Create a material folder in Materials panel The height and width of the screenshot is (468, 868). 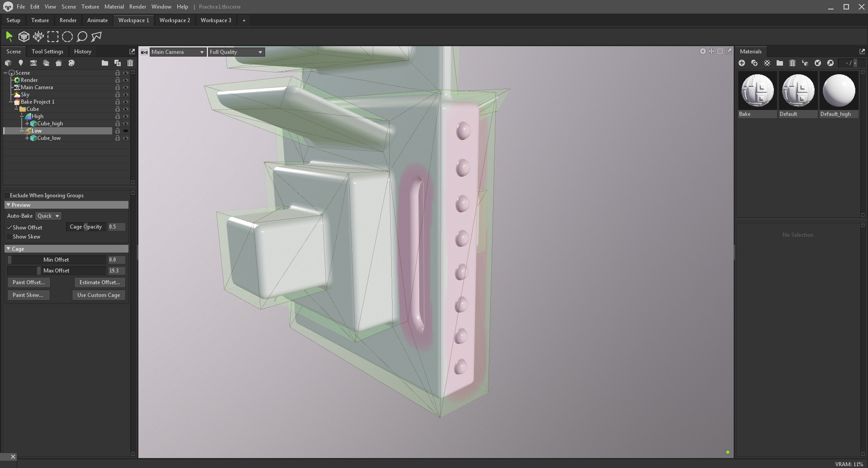[780, 63]
